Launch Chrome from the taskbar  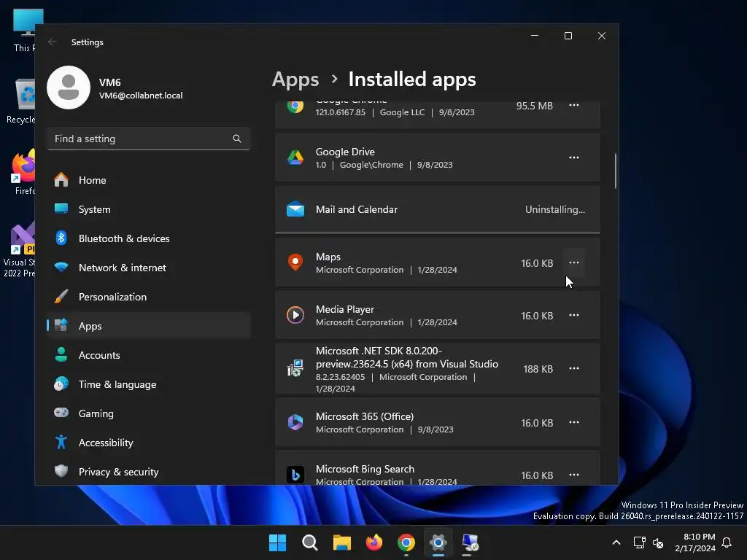406,542
